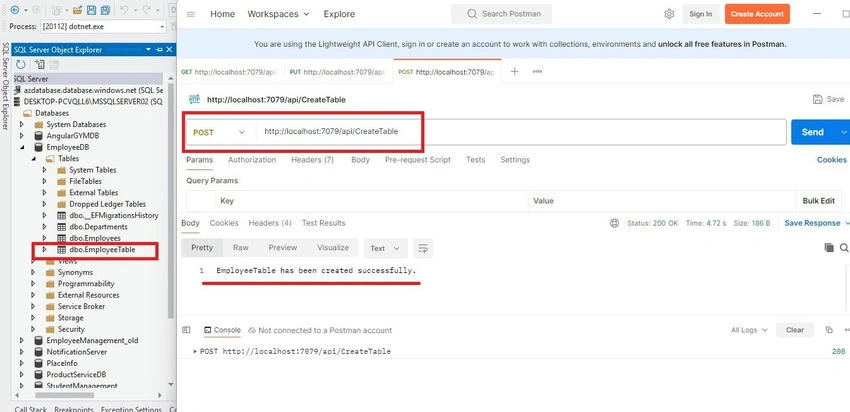
Task: Expand dbo.EmployeeTable node arrow
Action: (x=45, y=250)
